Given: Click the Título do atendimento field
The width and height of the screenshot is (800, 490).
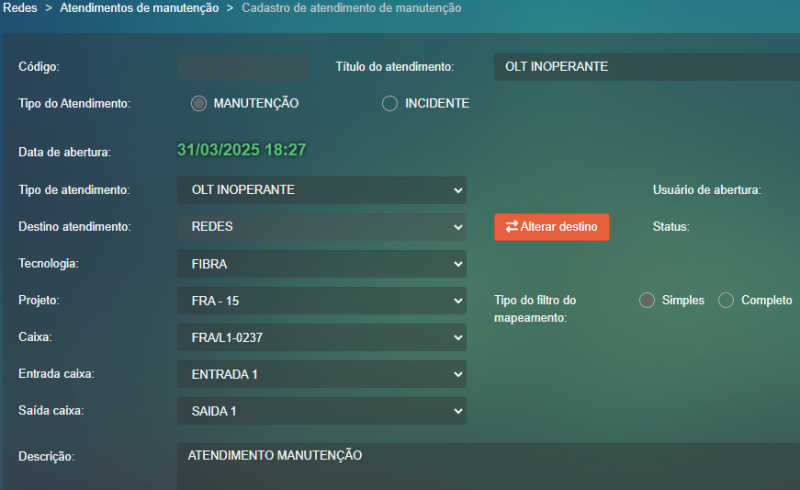Looking at the screenshot, I should click(x=647, y=67).
